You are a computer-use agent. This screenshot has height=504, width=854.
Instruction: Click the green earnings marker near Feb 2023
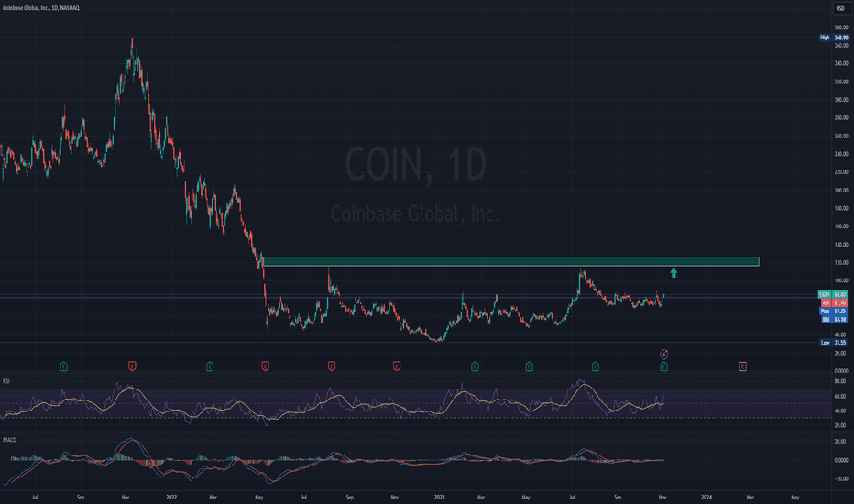pos(475,367)
